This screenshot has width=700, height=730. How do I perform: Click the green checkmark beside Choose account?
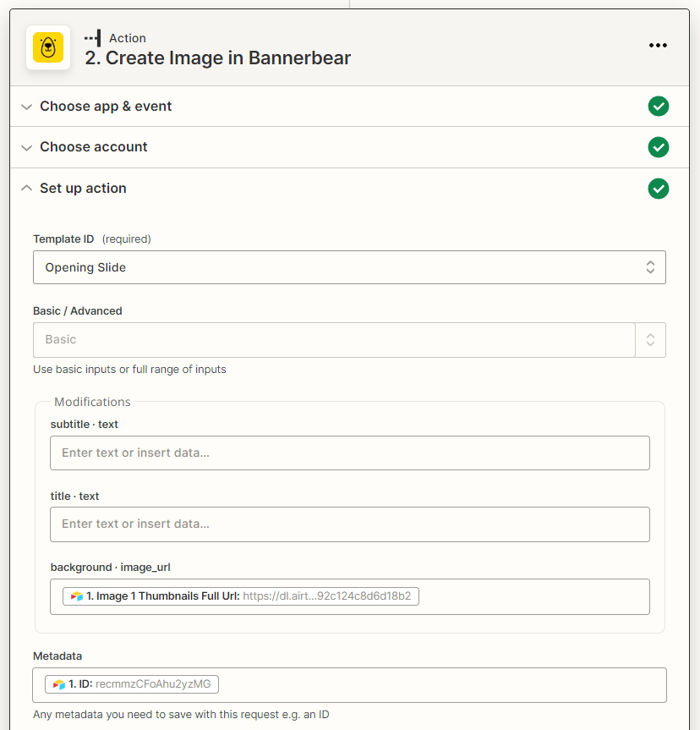pos(659,147)
